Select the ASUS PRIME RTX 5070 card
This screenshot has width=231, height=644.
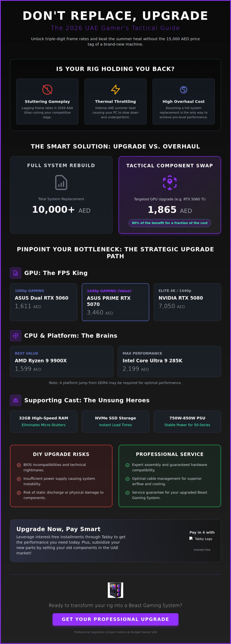click(115, 302)
